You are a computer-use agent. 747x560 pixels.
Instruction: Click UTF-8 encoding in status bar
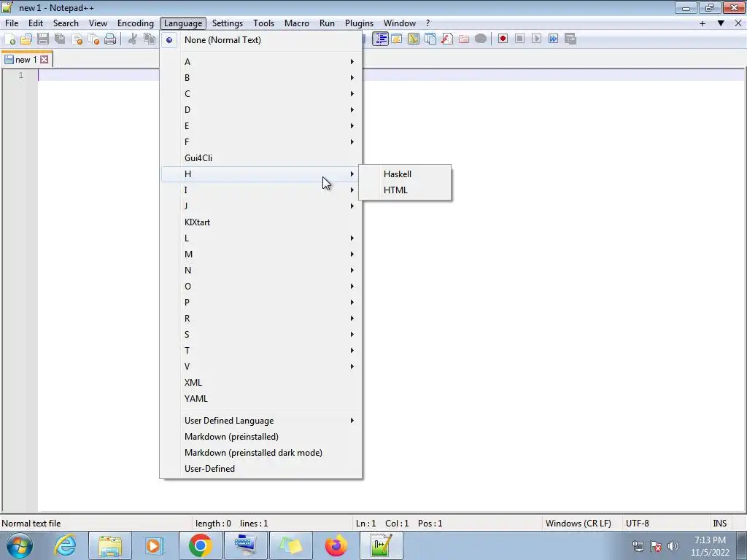pyautogui.click(x=638, y=524)
